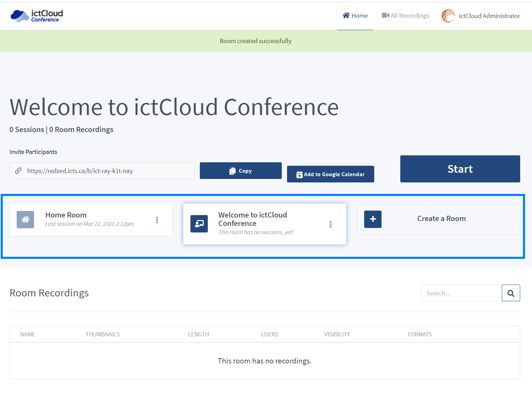The width and height of the screenshot is (532, 401).
Task: Add the room to Google Calendar
Action: 330,174
